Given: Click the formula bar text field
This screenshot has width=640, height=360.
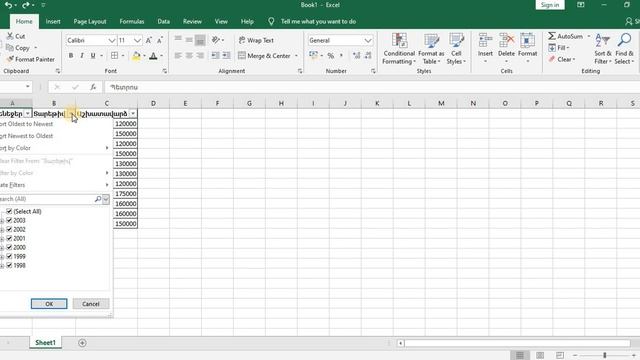Looking at the screenshot, I should [x=371, y=87].
